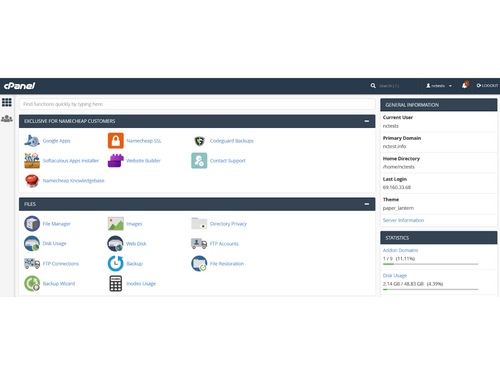Viewport: 500px width, 375px height.
Task: Click the notifications bell icon
Action: point(465,86)
